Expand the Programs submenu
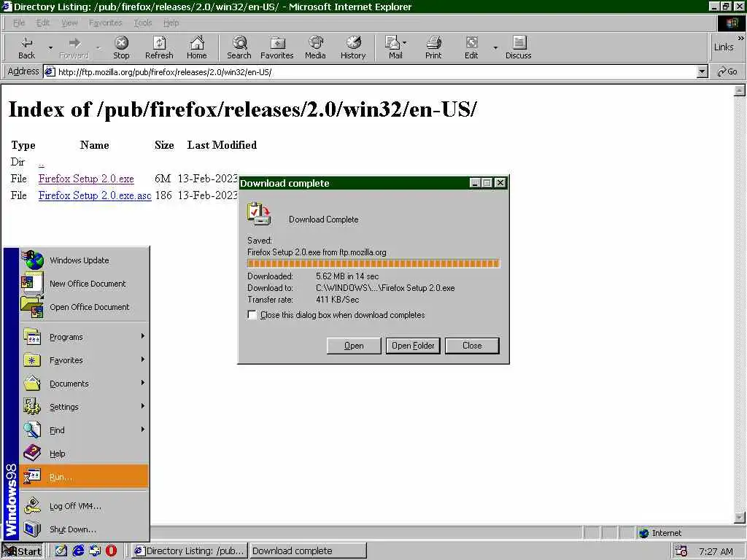The width and height of the screenshot is (747, 560). point(84,337)
